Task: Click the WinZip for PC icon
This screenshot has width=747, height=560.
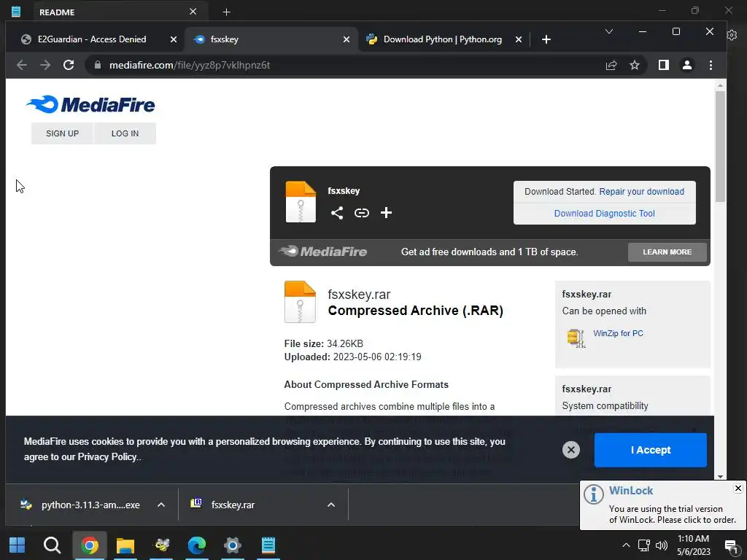Action: coord(576,338)
